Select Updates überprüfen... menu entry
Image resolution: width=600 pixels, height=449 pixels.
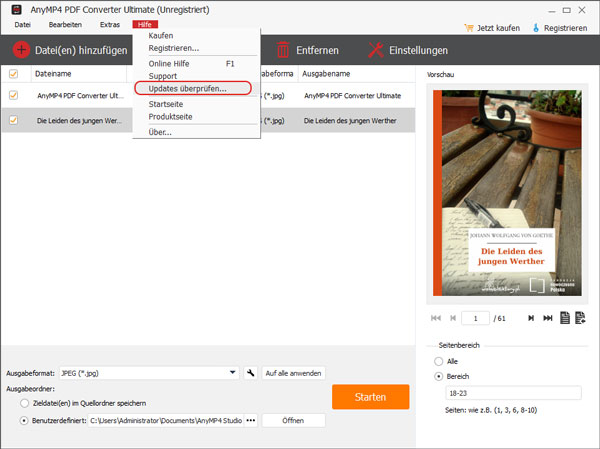pos(188,88)
